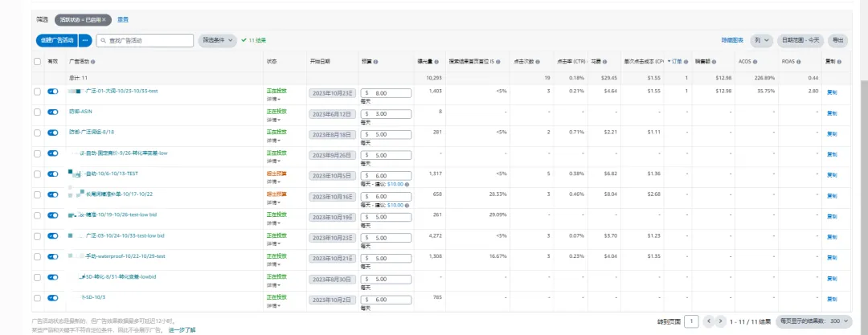
Task: Click the 35.75% ACOS cell
Action: coord(765,91)
